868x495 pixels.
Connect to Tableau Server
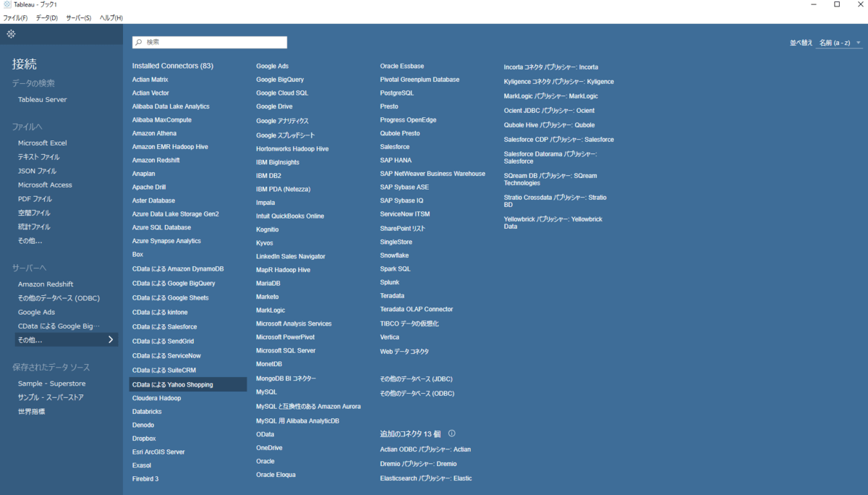42,100
